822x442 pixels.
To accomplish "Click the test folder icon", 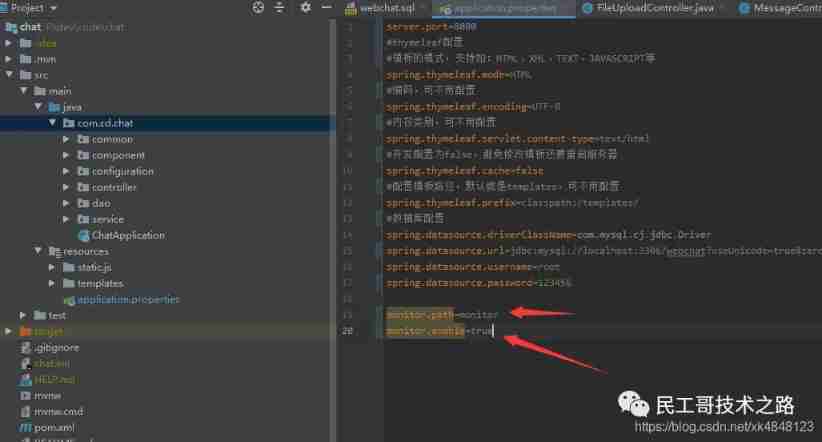I will pos(40,316).
